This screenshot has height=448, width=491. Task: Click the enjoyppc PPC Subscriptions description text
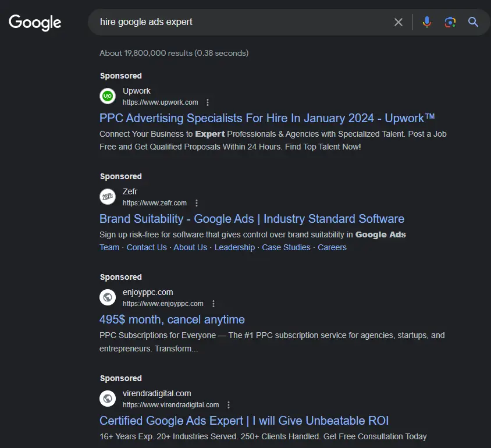coord(272,342)
